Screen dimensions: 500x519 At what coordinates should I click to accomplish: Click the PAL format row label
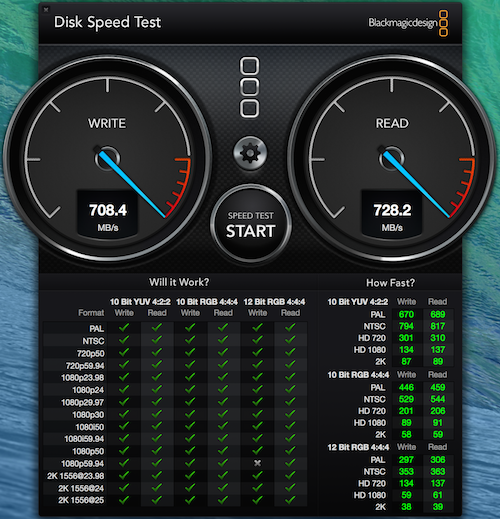point(97,329)
